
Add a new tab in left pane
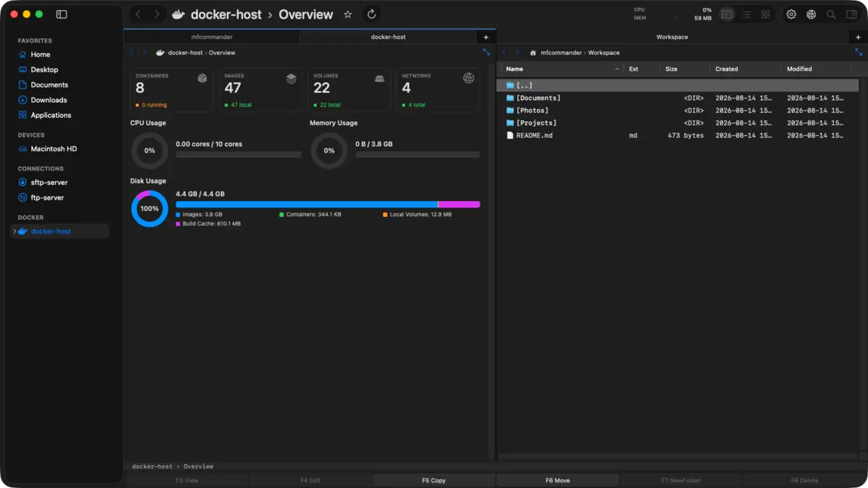485,37
